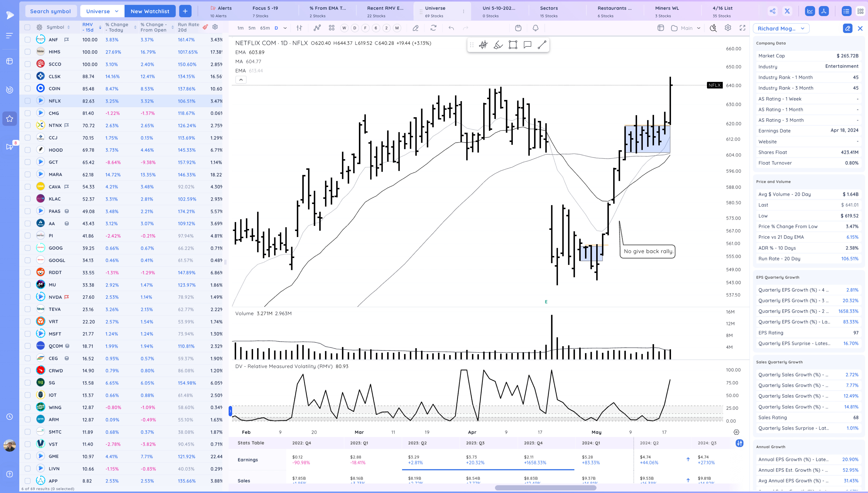The image size is (868, 493).
Task: Click the edit pencil icon in right panel
Action: coord(847,28)
